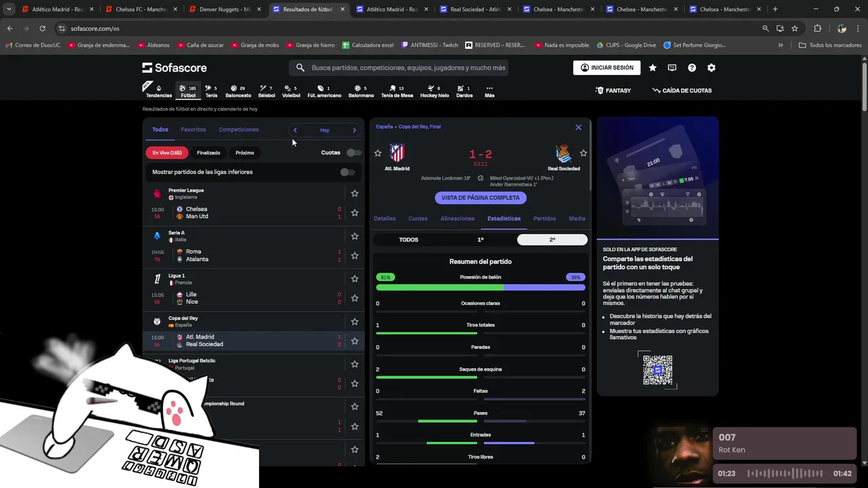The width and height of the screenshot is (868, 488).
Task: Select the Baloncesto sport icon
Action: point(238,91)
